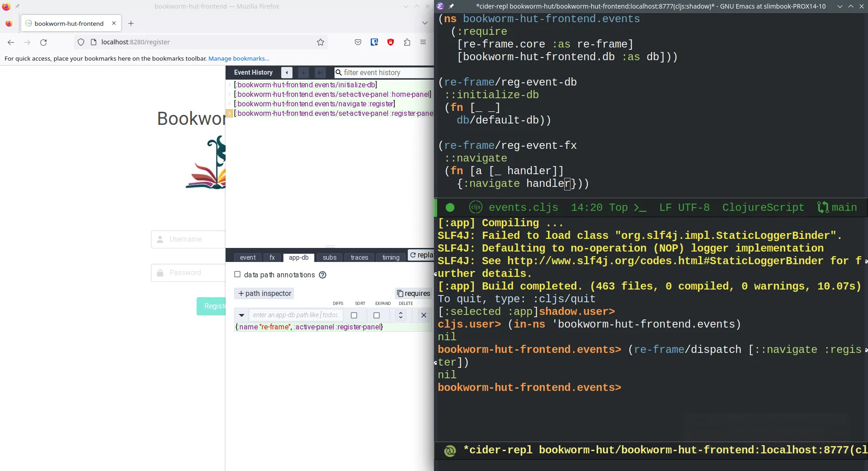The height and width of the screenshot is (471, 868).
Task: Click the EXPAND up-down arrows control
Action: coord(401,315)
